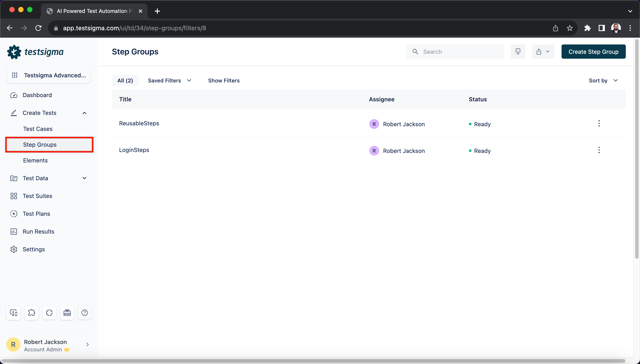Open kebab menu for LoginSteps row
640x364 pixels.
click(x=599, y=150)
